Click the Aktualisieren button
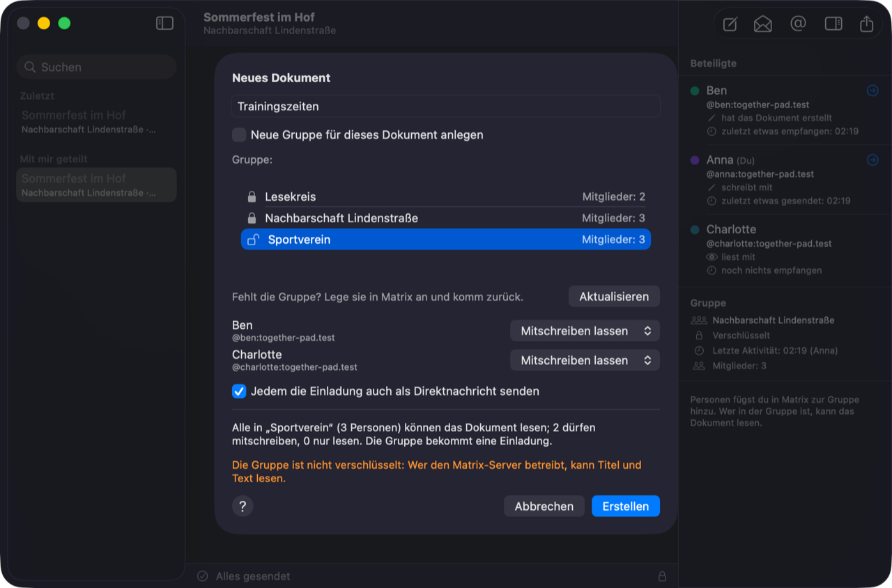The image size is (892, 588). 614,296
